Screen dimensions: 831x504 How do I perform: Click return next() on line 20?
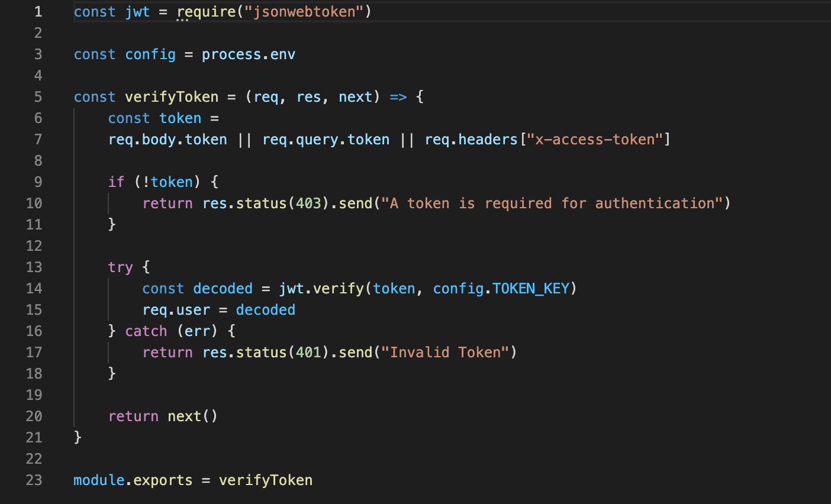click(x=163, y=416)
